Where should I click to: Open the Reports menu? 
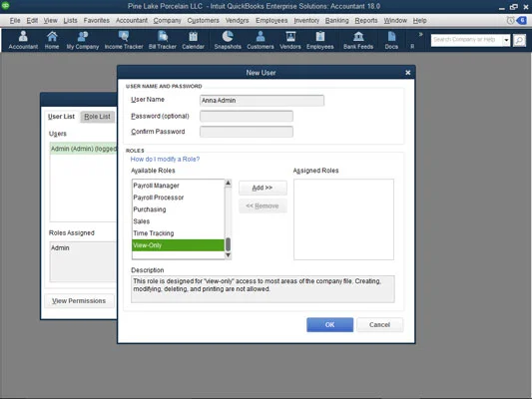pos(366,21)
